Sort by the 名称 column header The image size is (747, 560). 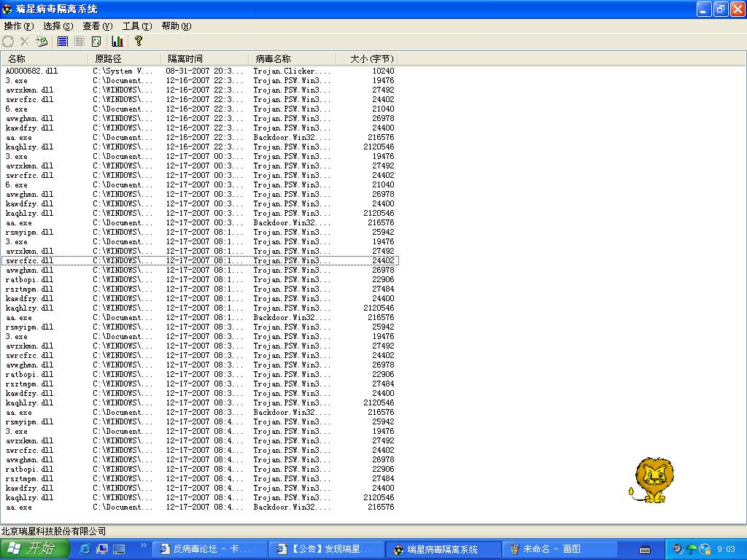[44, 58]
